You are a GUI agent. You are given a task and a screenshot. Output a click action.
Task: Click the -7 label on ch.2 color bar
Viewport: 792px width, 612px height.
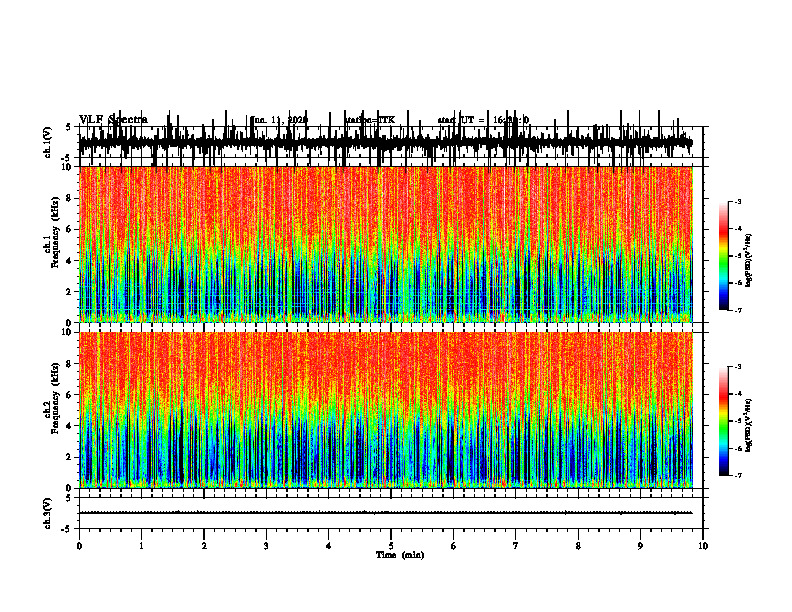pos(738,475)
